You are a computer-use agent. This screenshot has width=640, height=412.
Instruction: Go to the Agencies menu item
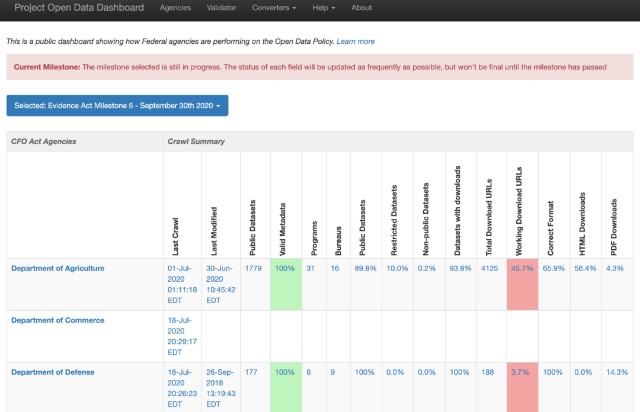(x=175, y=8)
